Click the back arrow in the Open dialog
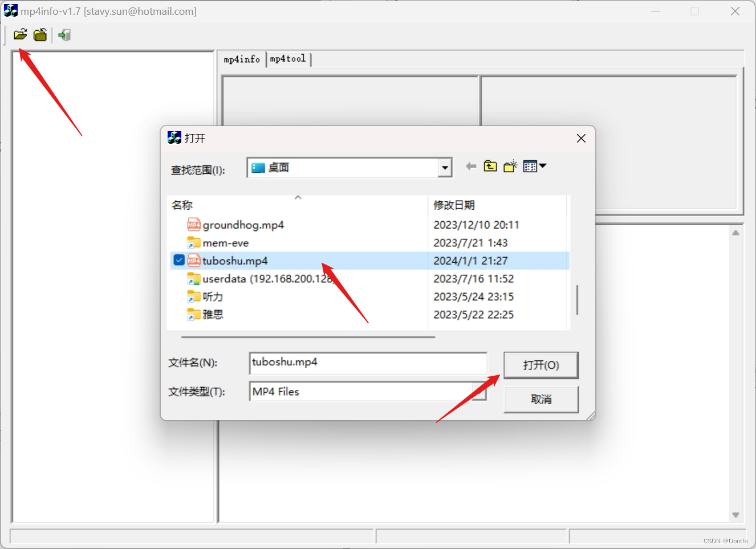Screen dimensions: 756x549 (471, 166)
